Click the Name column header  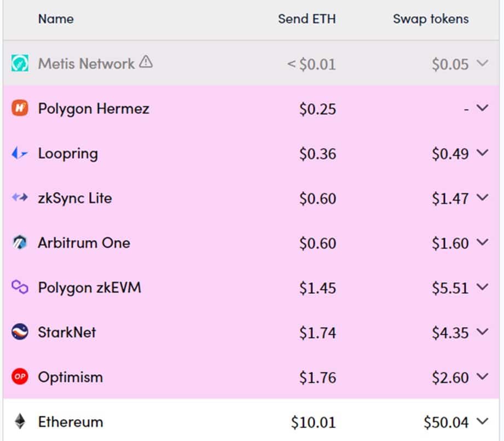point(56,19)
